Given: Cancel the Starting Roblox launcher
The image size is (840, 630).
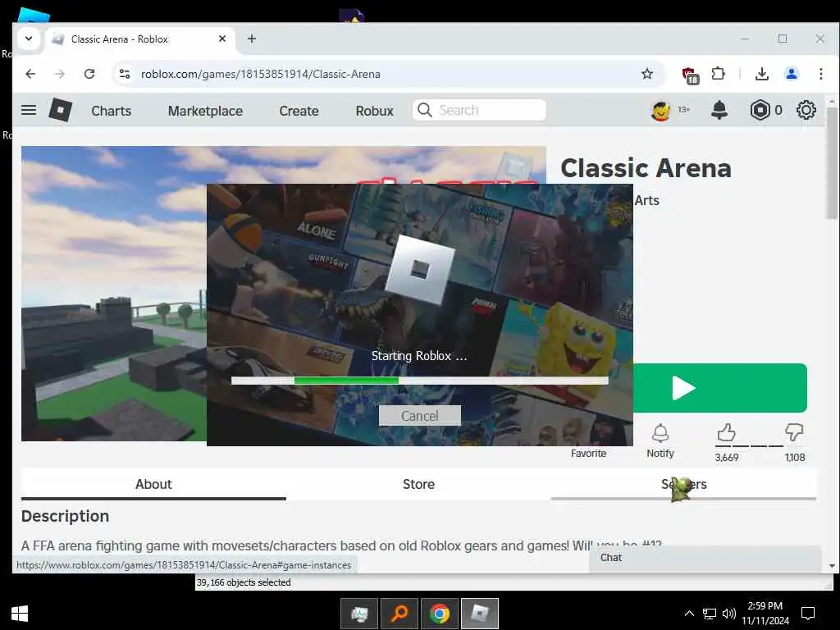Looking at the screenshot, I should click(x=419, y=416).
